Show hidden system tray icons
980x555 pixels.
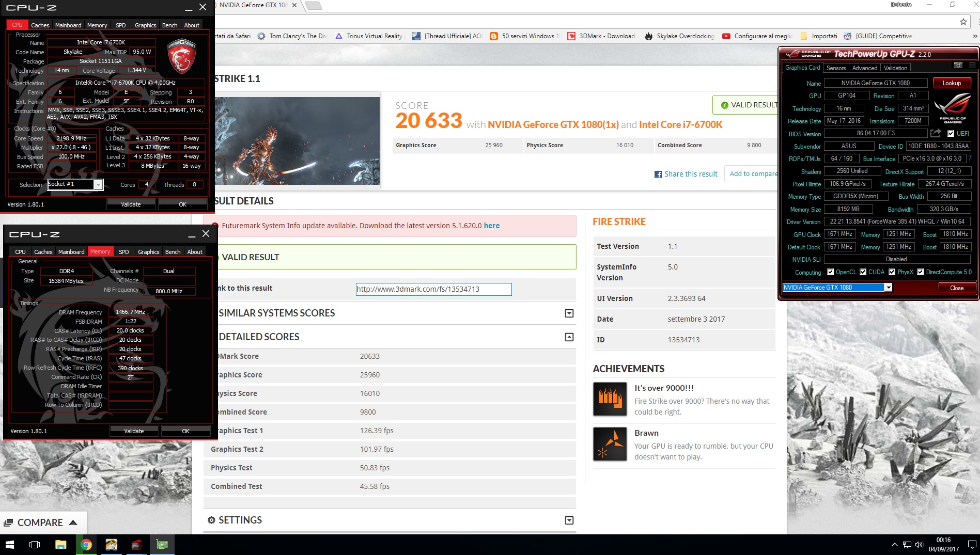(894, 545)
